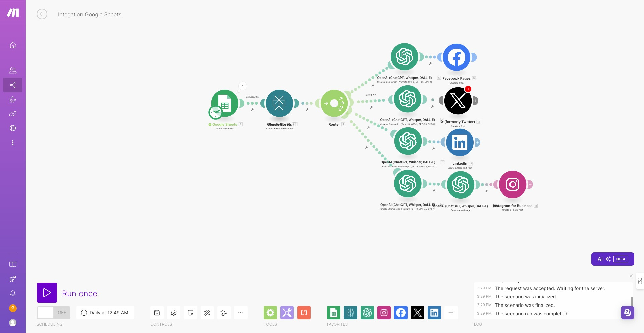Open schedule setting Daily at 12:49 AM
The image size is (644, 333).
click(105, 313)
